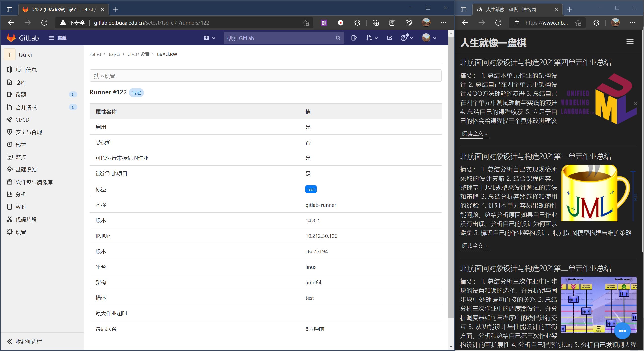This screenshot has height=351, width=644.
Task: Click the UML logo thumbnail
Action: pyautogui.click(x=599, y=99)
